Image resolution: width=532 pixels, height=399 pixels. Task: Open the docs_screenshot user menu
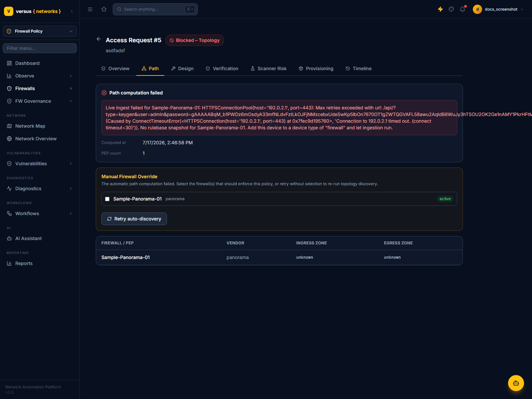point(498,9)
